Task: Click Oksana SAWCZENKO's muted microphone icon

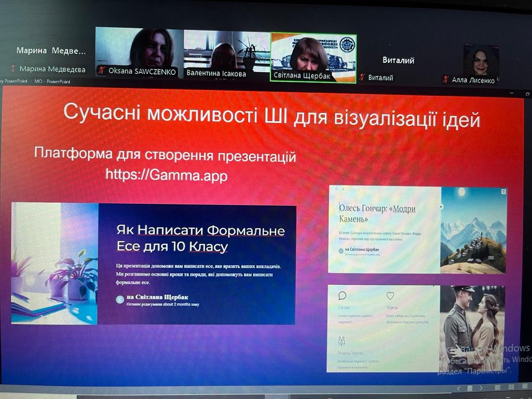Action: [101, 71]
